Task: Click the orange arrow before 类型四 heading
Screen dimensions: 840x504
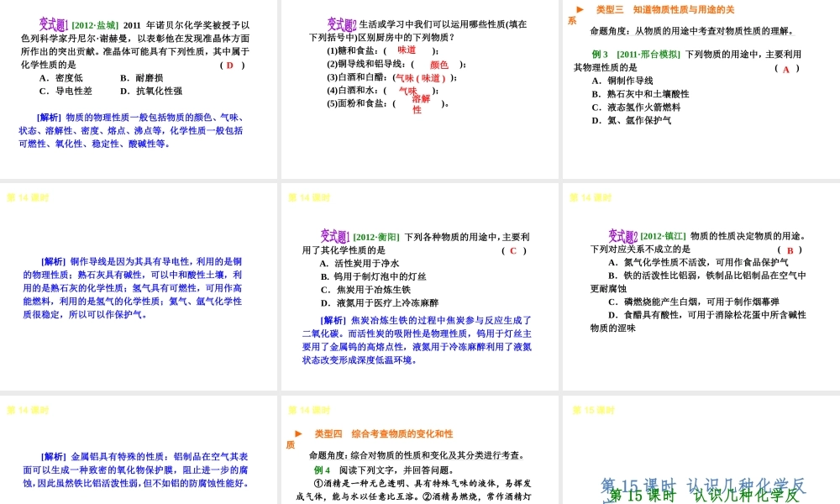Action: [x=298, y=433]
